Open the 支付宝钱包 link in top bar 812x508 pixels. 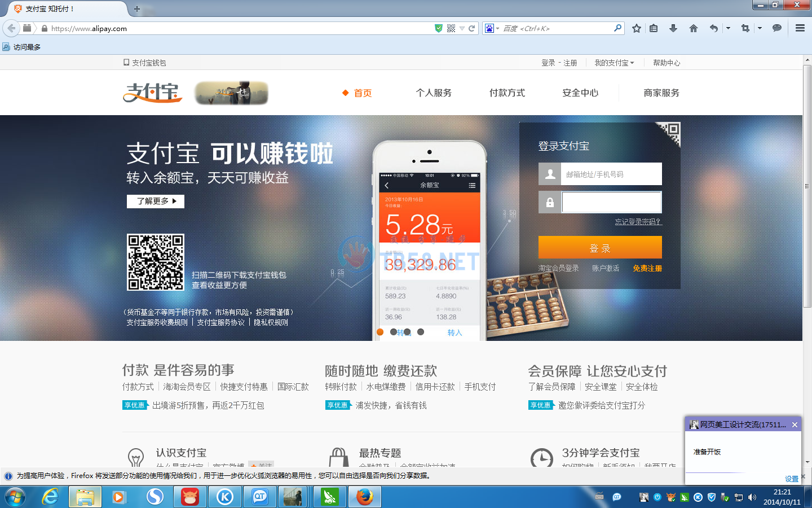[145, 63]
